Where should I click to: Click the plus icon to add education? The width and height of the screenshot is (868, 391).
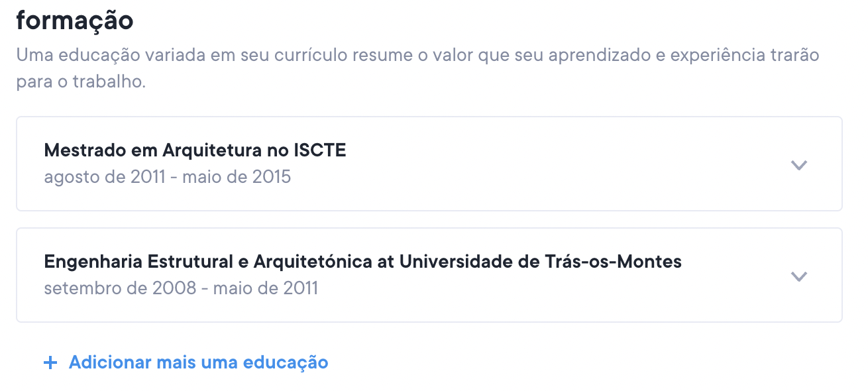[x=50, y=363]
